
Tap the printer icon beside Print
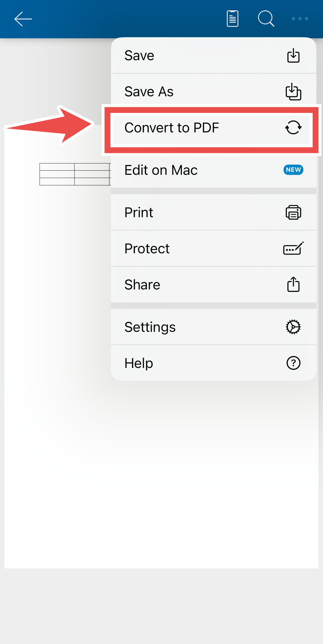click(293, 212)
